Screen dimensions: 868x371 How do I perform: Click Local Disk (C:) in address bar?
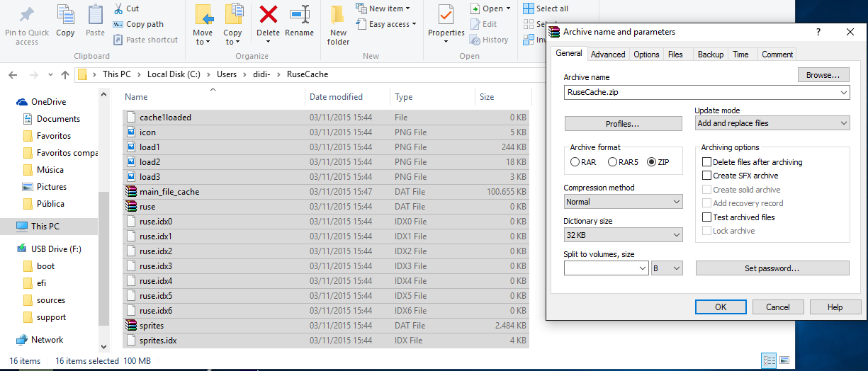click(x=174, y=74)
